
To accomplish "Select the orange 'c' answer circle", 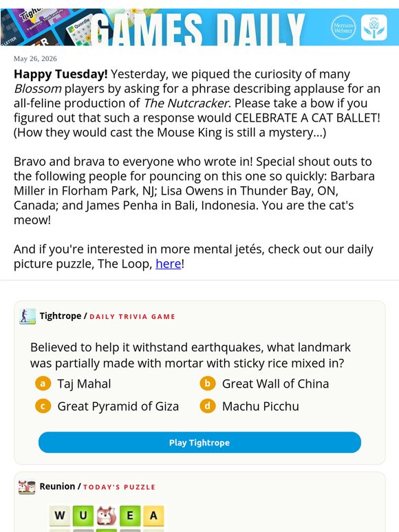I will coord(43,406).
